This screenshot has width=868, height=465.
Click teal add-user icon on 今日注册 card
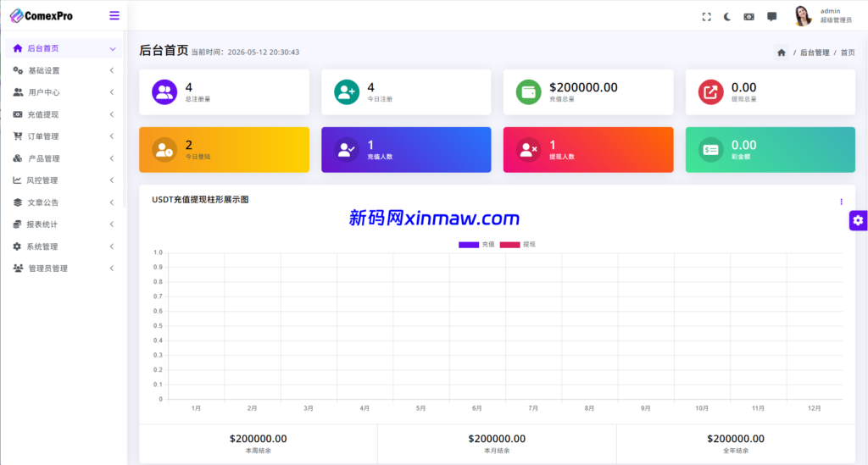click(347, 92)
